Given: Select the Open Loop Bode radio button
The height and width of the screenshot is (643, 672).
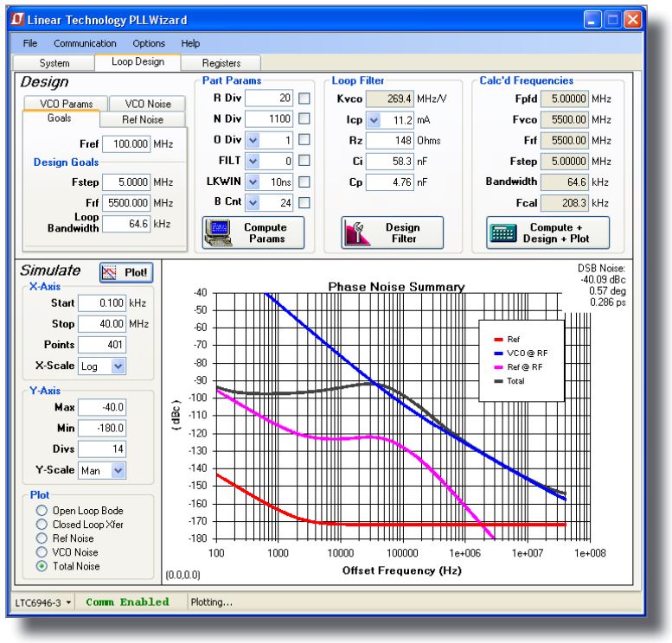Looking at the screenshot, I should 41,511.
